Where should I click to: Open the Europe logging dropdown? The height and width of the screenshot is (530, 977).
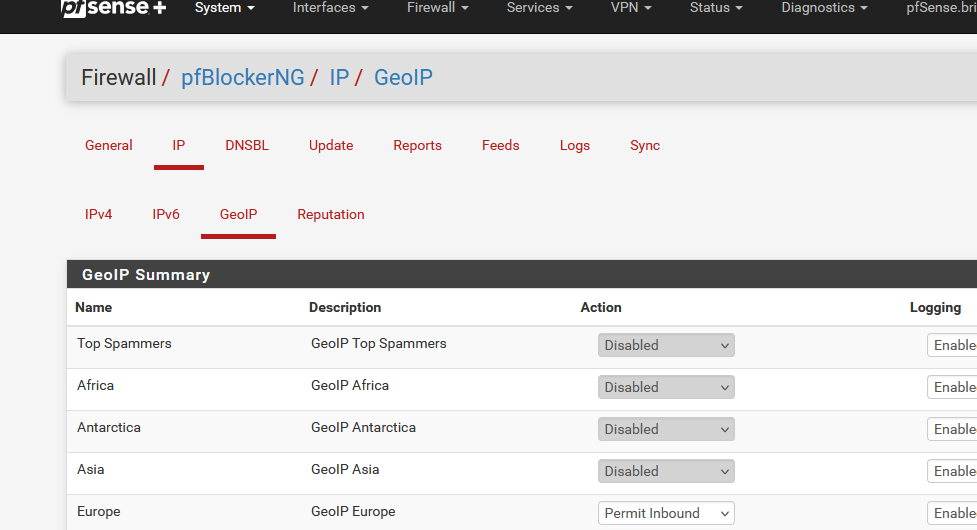pyautogui.click(x=952, y=513)
